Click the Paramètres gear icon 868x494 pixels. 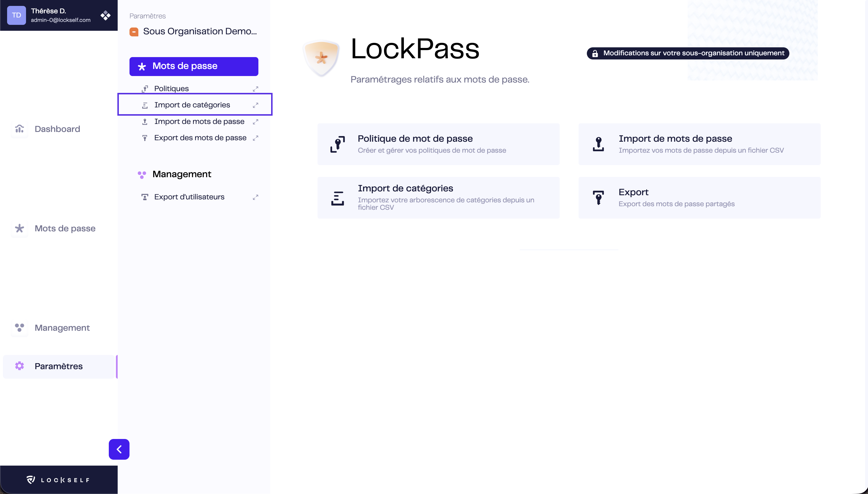pos(19,366)
